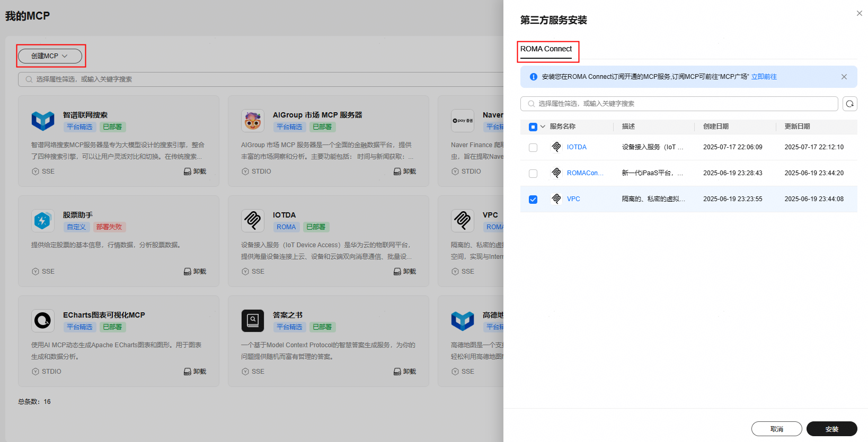Check the ROMACon... service row checkbox
Viewport: 868px width, 442px height.
tap(533, 174)
